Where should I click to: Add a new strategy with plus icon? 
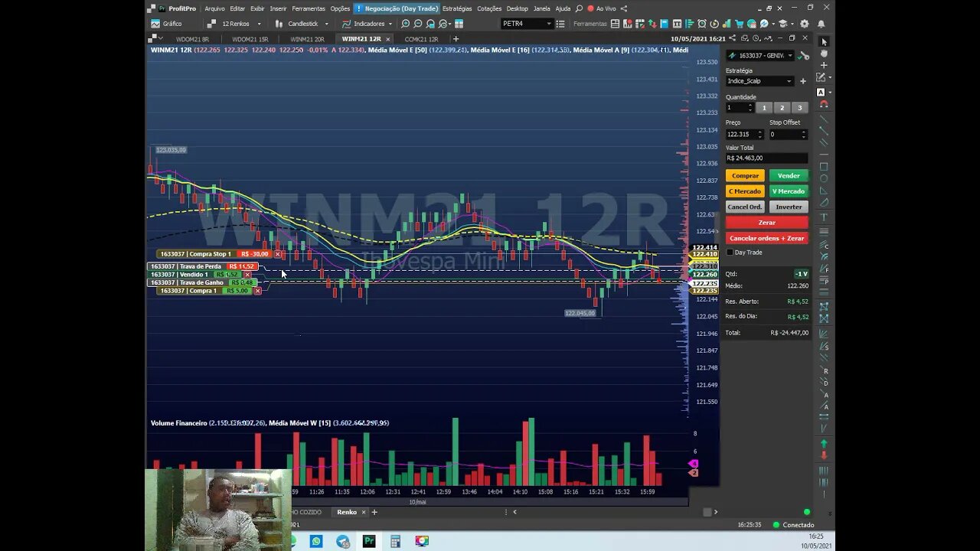(x=803, y=80)
